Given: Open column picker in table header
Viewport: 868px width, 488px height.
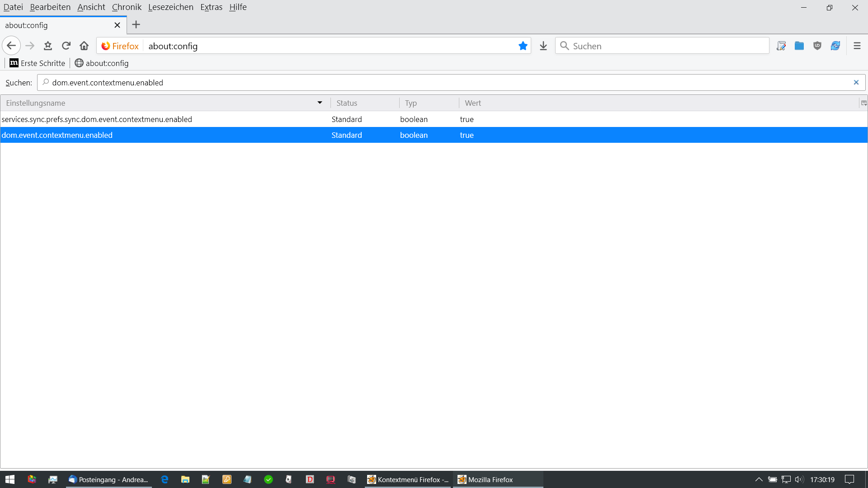Looking at the screenshot, I should point(863,103).
